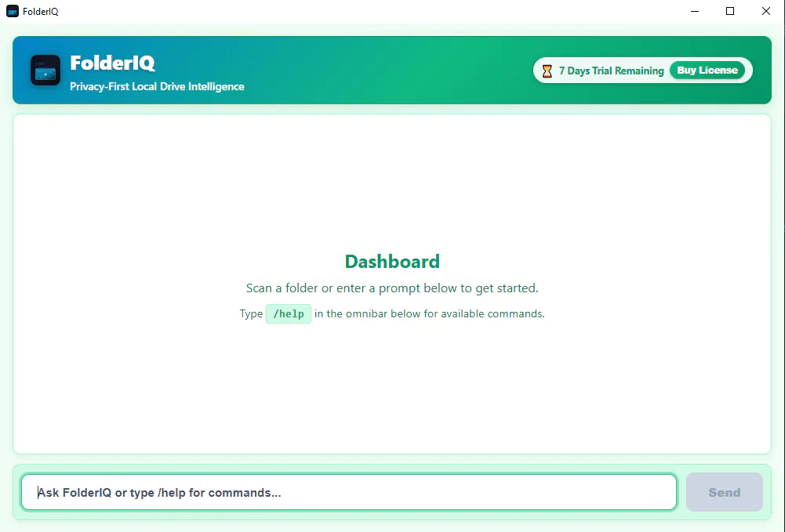Close the FolderIQ window
The height and width of the screenshot is (532, 785).
[766, 11]
